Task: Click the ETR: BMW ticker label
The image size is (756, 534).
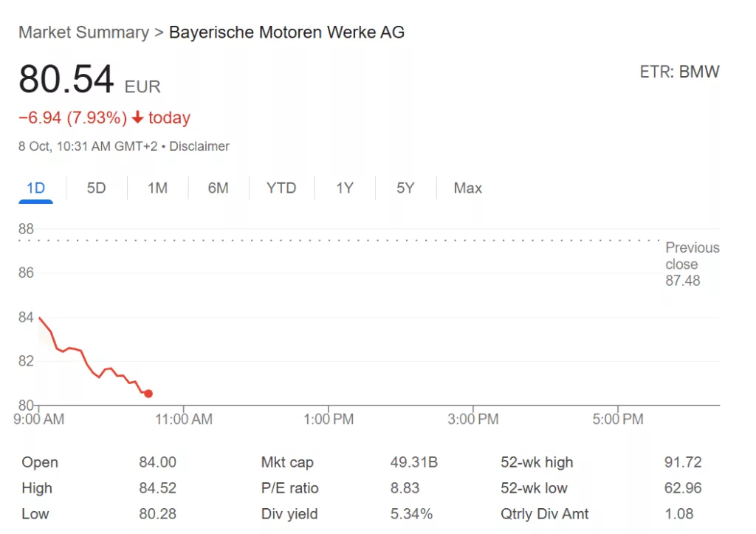Action: coord(679,72)
